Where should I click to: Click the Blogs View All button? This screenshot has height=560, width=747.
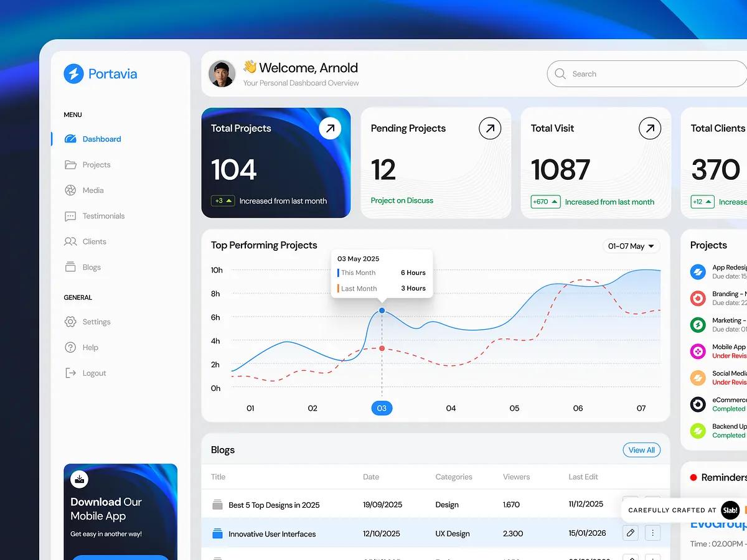[642, 450]
